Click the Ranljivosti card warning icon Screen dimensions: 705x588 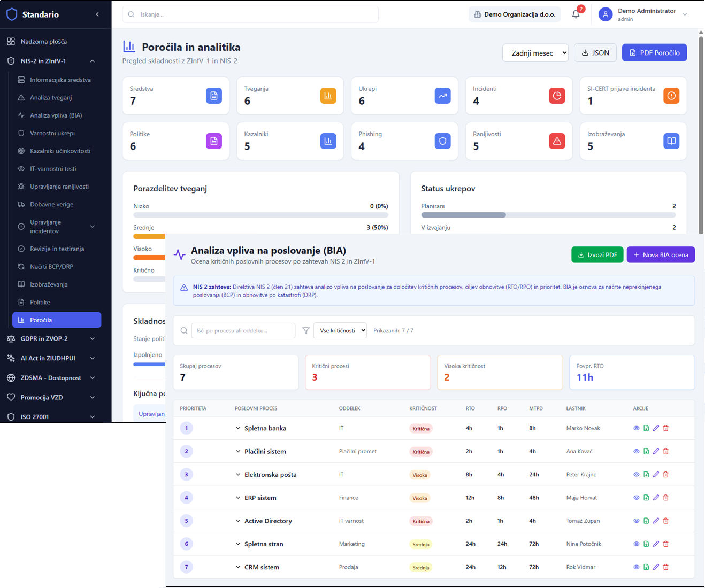[x=557, y=141]
